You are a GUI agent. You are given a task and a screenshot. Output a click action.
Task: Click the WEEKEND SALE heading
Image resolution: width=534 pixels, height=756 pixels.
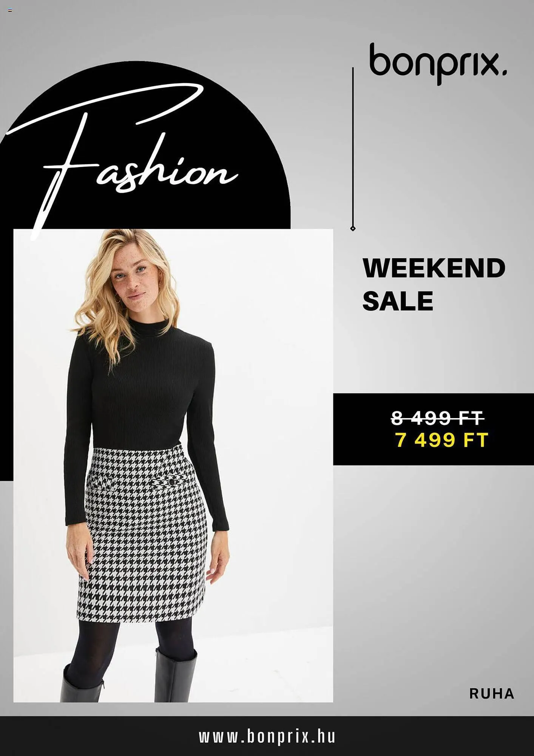pos(434,284)
